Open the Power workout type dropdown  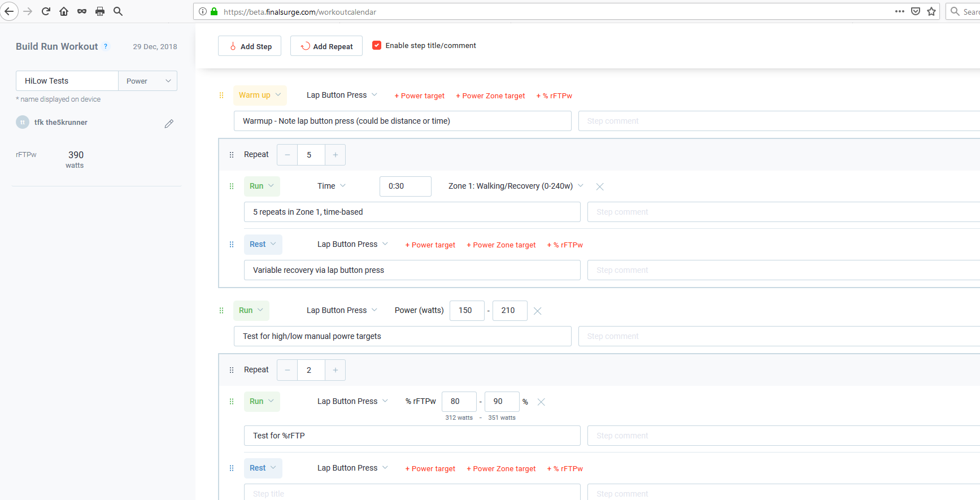[148, 81]
